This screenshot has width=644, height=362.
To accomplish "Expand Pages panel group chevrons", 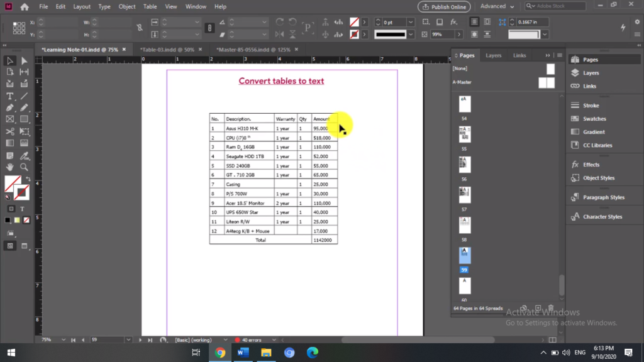I will pyautogui.click(x=548, y=55).
